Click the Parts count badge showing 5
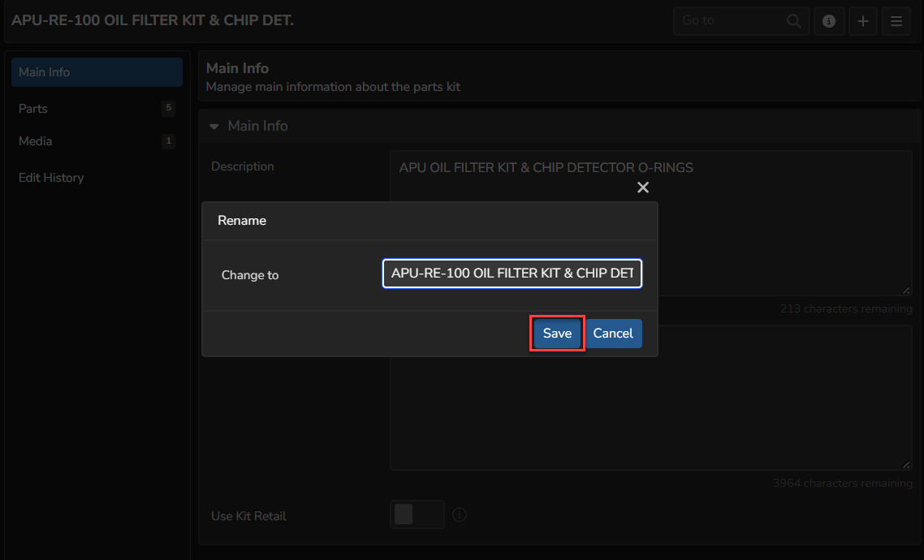924x560 pixels. click(x=168, y=108)
